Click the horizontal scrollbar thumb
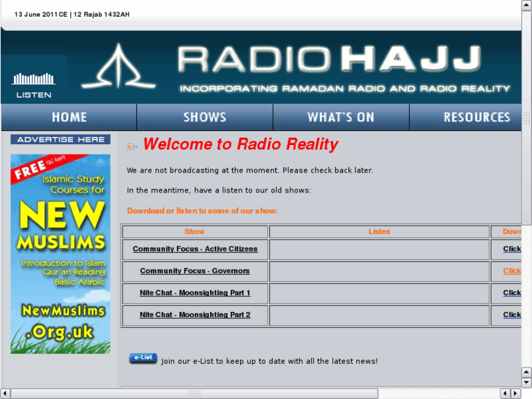The width and height of the screenshot is (532, 399). point(195,393)
